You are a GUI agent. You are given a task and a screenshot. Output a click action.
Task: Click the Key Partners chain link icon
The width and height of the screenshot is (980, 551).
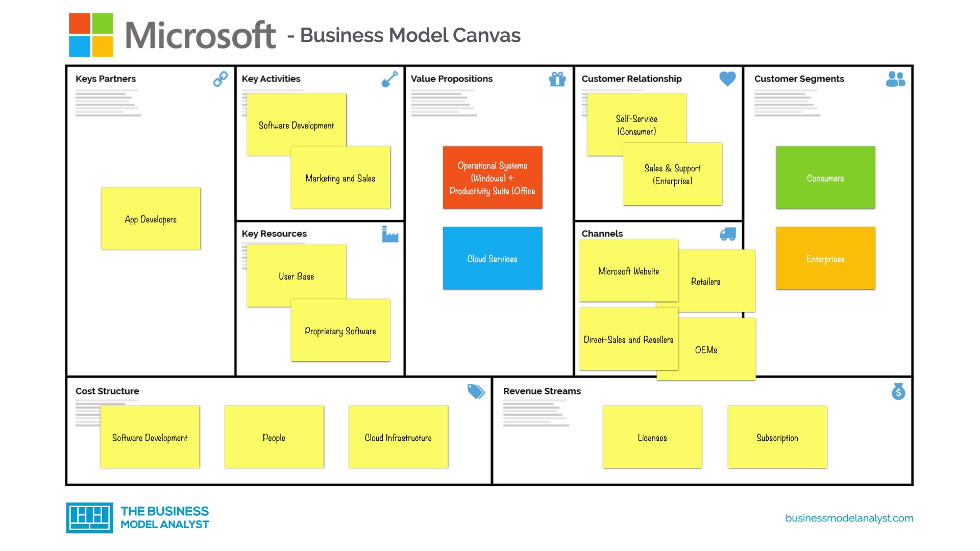pos(219,80)
